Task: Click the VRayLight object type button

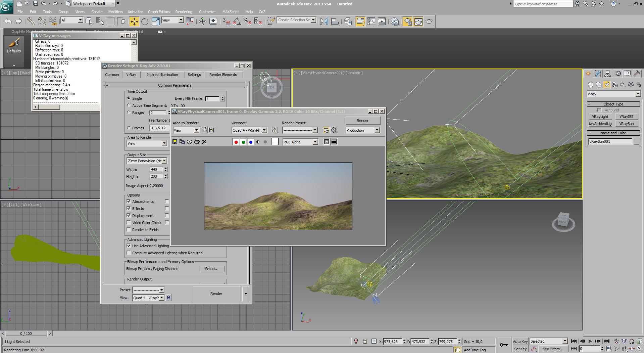Action: (600, 117)
